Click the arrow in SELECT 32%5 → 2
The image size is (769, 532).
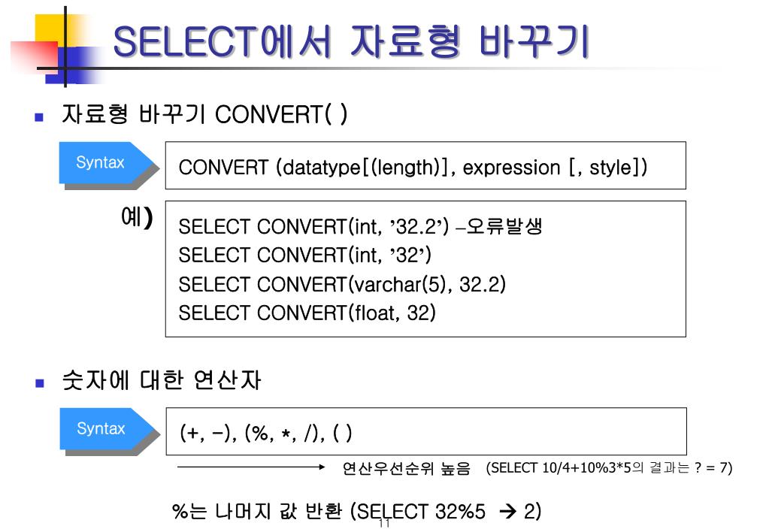tap(507, 512)
